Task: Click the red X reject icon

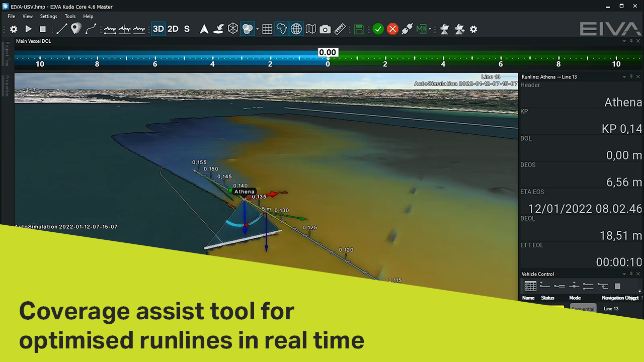Action: pyautogui.click(x=393, y=29)
